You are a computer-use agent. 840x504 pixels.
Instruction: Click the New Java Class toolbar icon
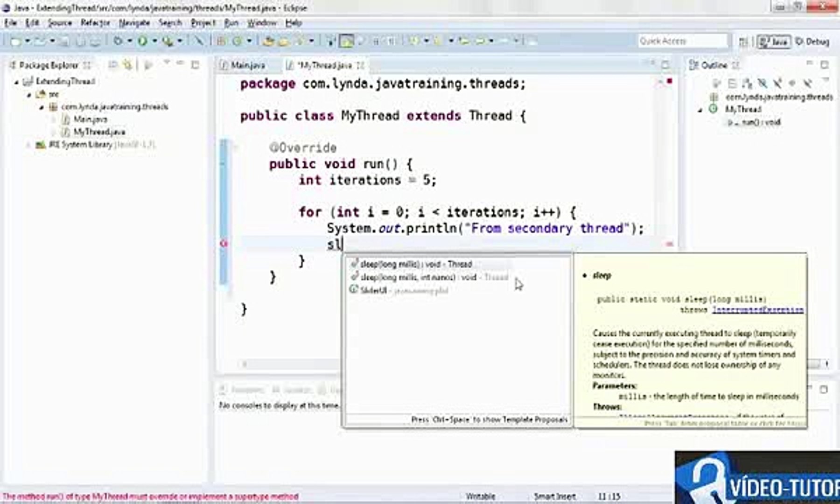[x=236, y=41]
